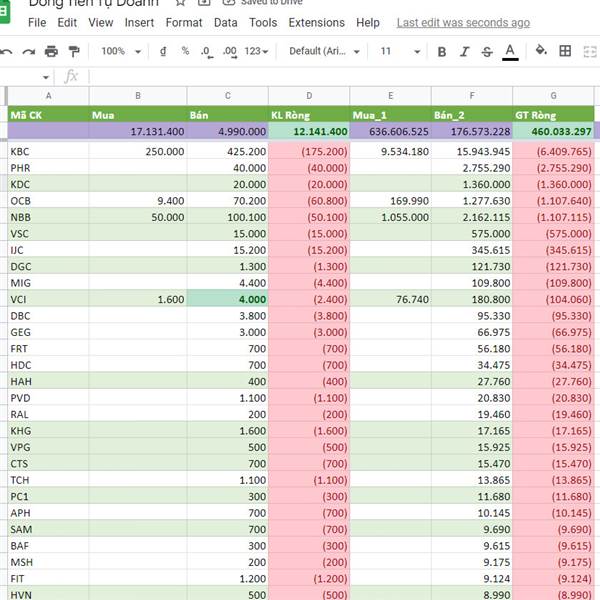Open the View menu
The height and width of the screenshot is (600, 600).
[x=101, y=23]
